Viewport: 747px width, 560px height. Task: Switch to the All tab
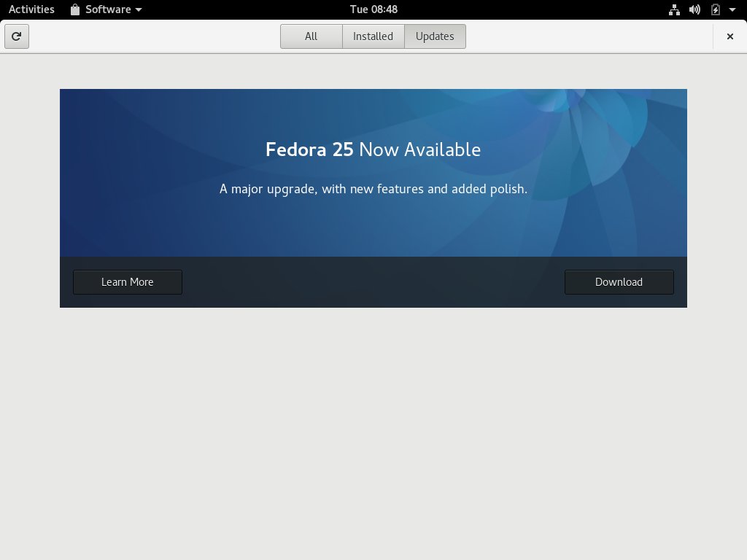[311, 36]
